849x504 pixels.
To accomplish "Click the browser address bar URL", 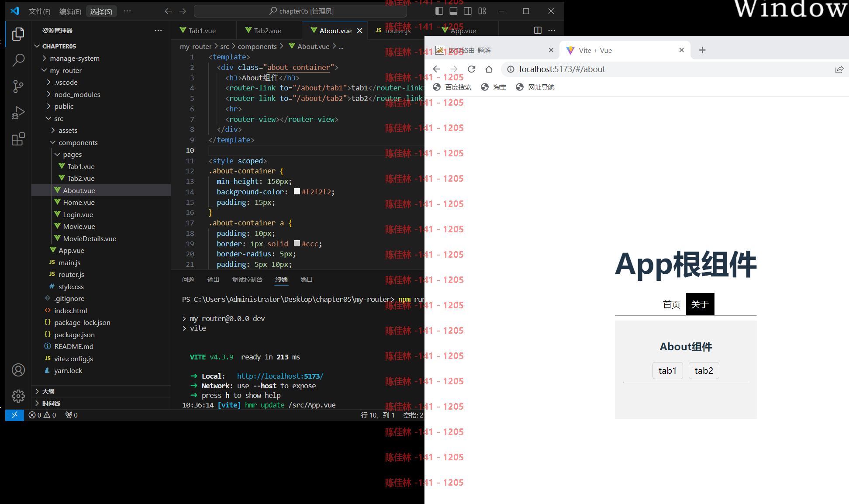I will (x=562, y=69).
